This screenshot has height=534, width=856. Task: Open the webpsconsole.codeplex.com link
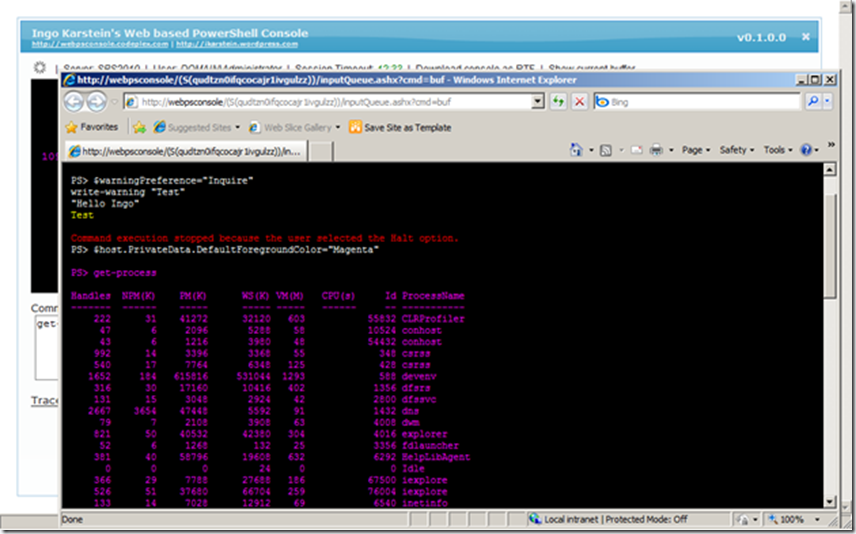(102, 44)
